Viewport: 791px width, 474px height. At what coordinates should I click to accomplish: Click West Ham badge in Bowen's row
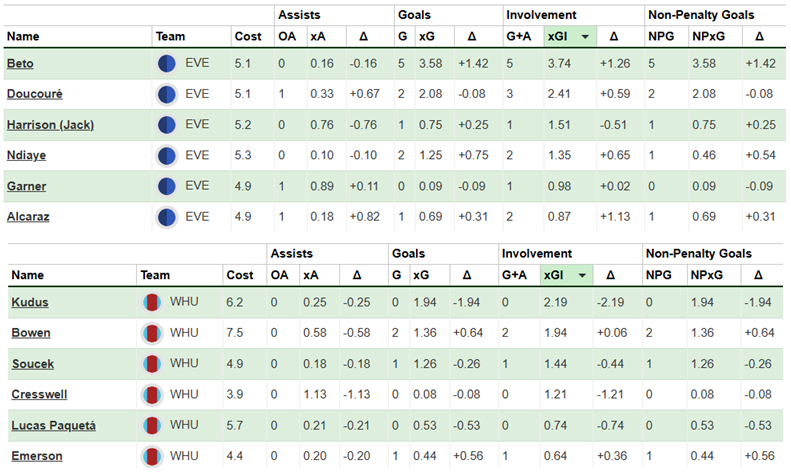153,332
